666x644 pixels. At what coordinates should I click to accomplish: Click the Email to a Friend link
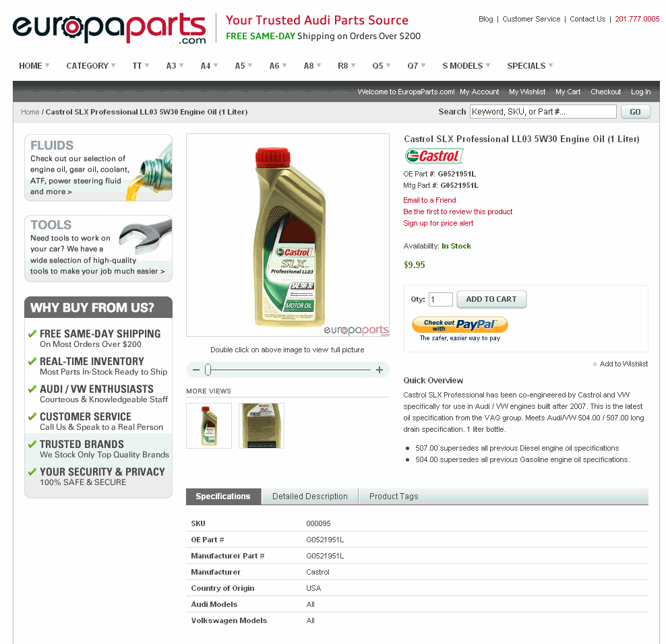429,200
